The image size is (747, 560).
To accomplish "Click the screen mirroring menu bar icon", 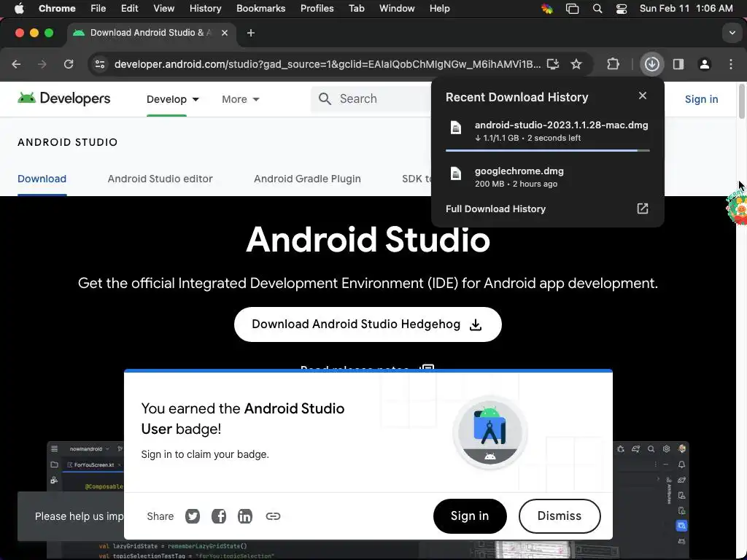I will click(x=572, y=9).
